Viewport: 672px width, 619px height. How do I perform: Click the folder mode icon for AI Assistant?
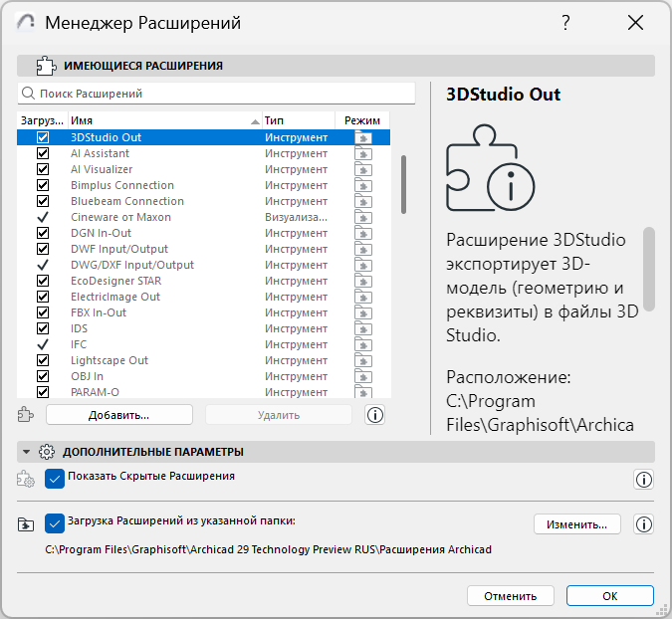click(363, 153)
